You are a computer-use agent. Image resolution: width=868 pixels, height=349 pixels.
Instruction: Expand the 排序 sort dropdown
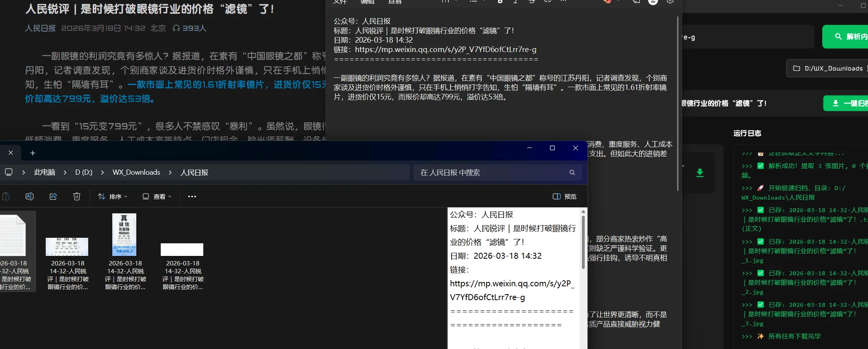pyautogui.click(x=113, y=196)
